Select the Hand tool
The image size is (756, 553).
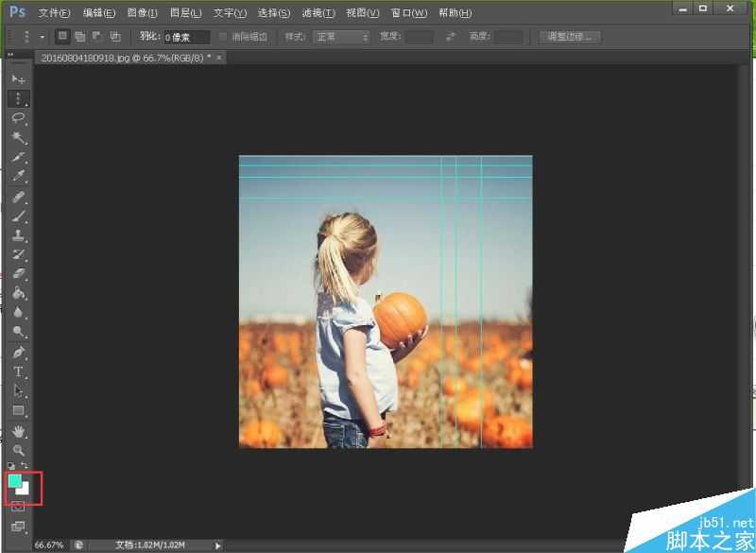click(18, 431)
